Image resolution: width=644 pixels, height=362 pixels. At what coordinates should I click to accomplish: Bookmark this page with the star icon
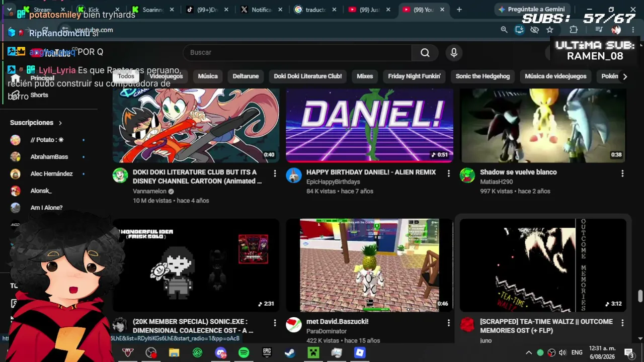(x=550, y=30)
